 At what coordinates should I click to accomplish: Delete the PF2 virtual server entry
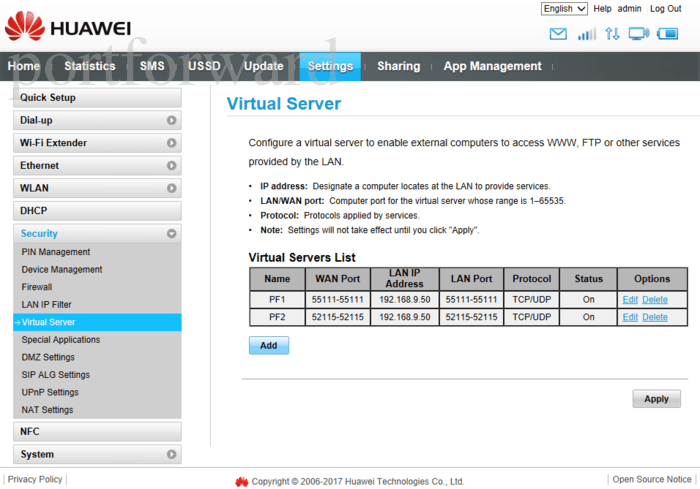(x=655, y=317)
